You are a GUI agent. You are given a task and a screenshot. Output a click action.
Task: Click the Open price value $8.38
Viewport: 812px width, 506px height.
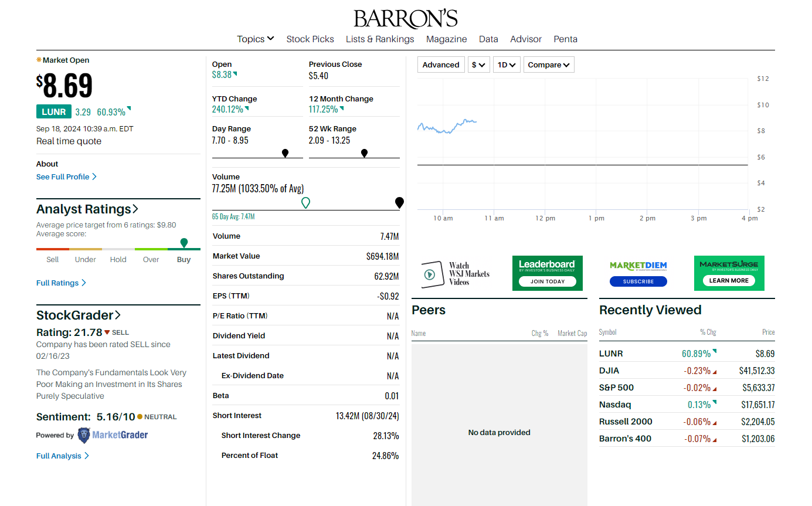coord(222,74)
